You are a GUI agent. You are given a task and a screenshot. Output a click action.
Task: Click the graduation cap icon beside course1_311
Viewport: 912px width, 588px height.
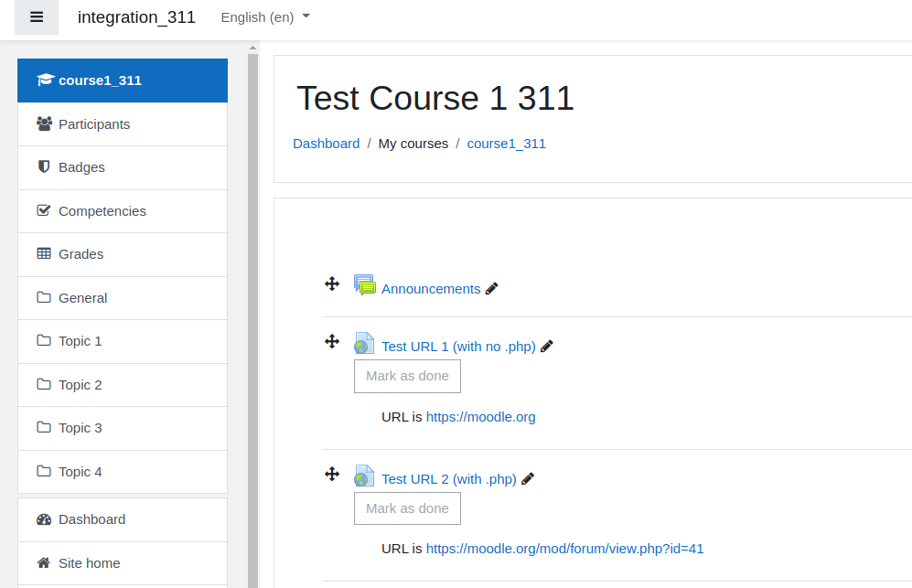(45, 80)
